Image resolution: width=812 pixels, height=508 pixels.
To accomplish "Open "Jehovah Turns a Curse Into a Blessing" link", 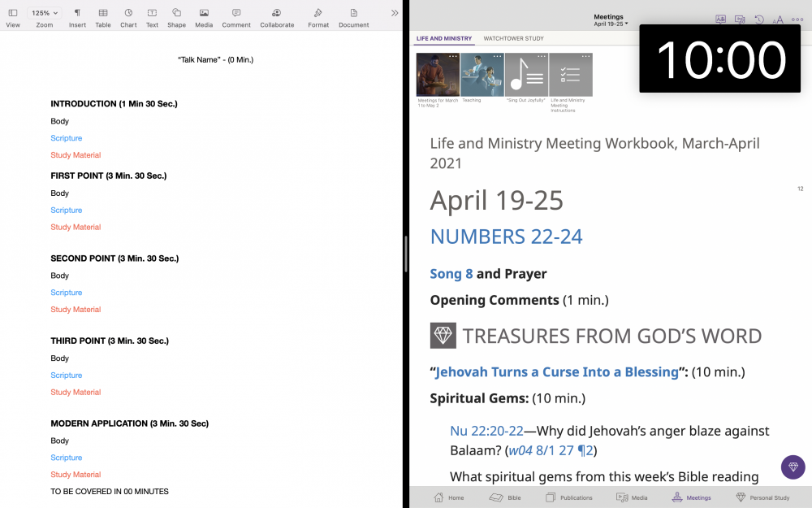I will [x=556, y=372].
